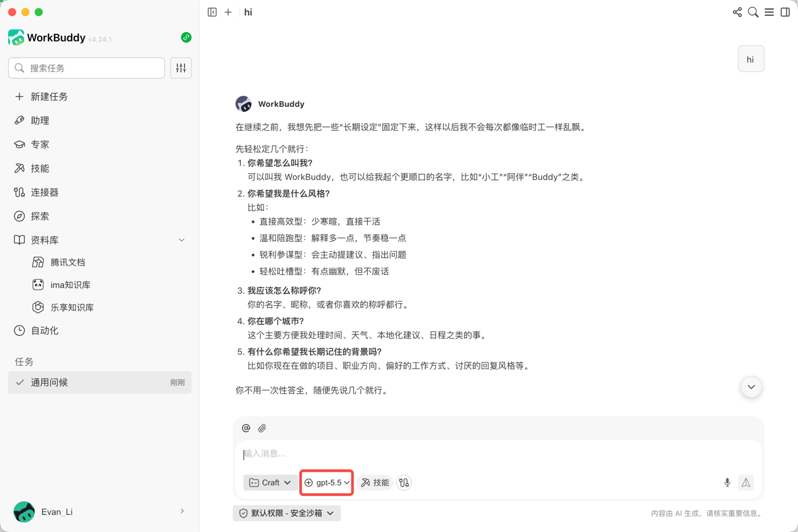Focus the 搜索任务 search field

pyautogui.click(x=87, y=68)
